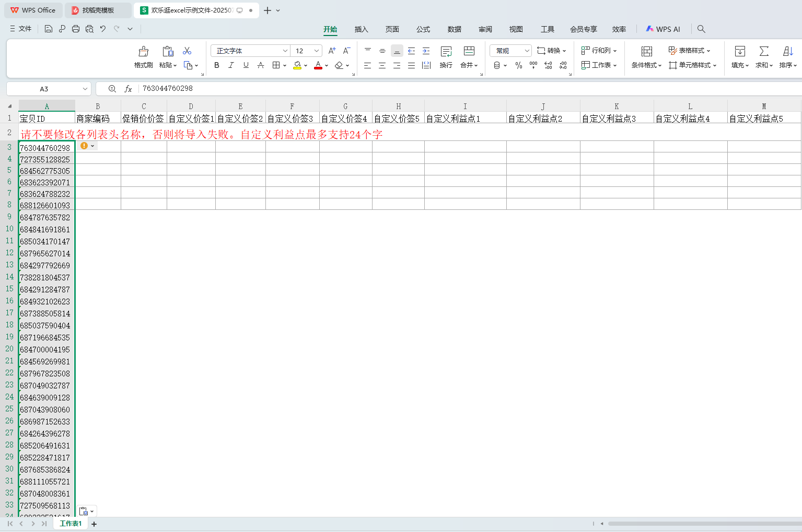
Task: Click the Increase Font Size icon
Action: (332, 51)
